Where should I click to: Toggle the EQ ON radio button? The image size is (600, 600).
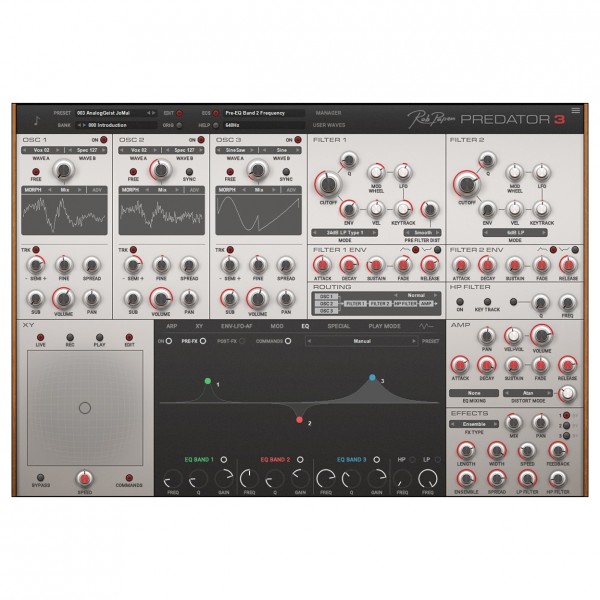coord(169,341)
